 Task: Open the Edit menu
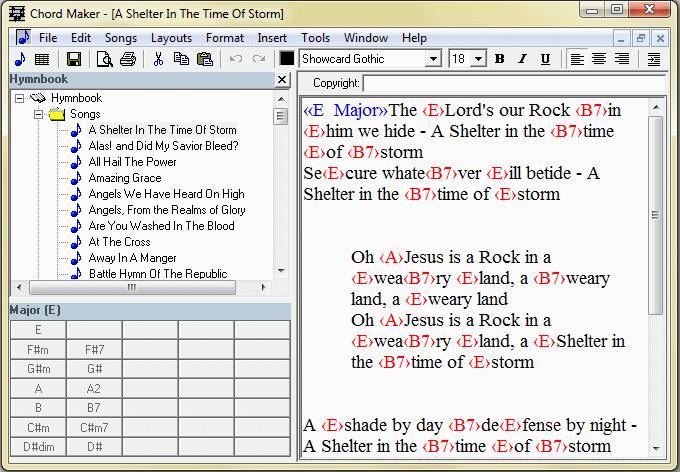click(x=81, y=38)
